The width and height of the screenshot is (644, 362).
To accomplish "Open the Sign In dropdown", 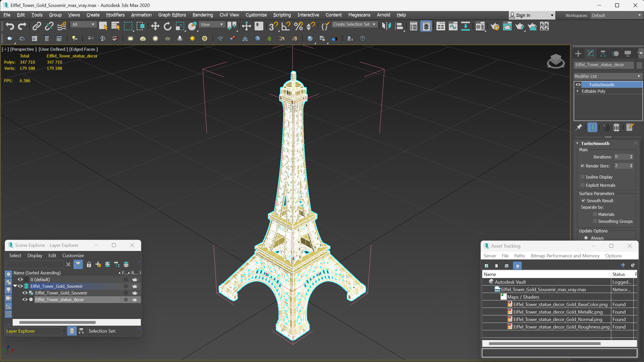I will pyautogui.click(x=531, y=15).
